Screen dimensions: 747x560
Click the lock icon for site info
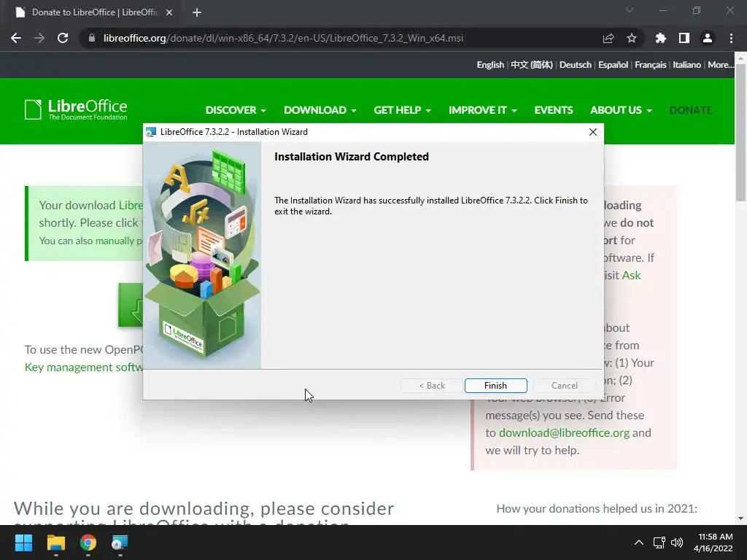[92, 38]
